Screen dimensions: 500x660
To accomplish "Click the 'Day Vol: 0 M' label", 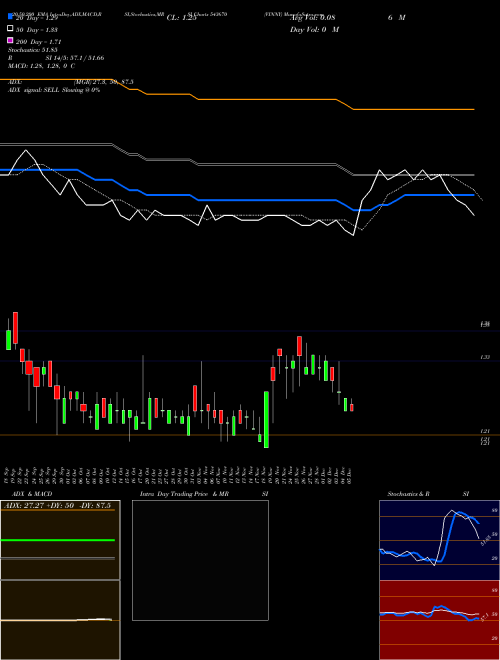I will [x=314, y=29].
